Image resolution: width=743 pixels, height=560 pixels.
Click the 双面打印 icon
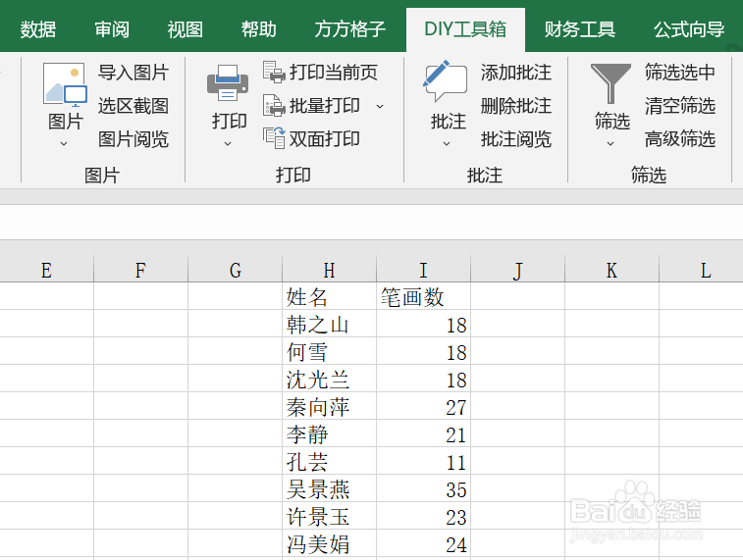274,138
